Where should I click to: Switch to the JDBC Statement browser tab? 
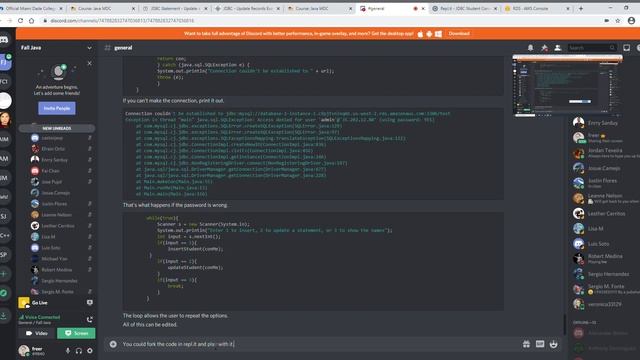click(175, 8)
